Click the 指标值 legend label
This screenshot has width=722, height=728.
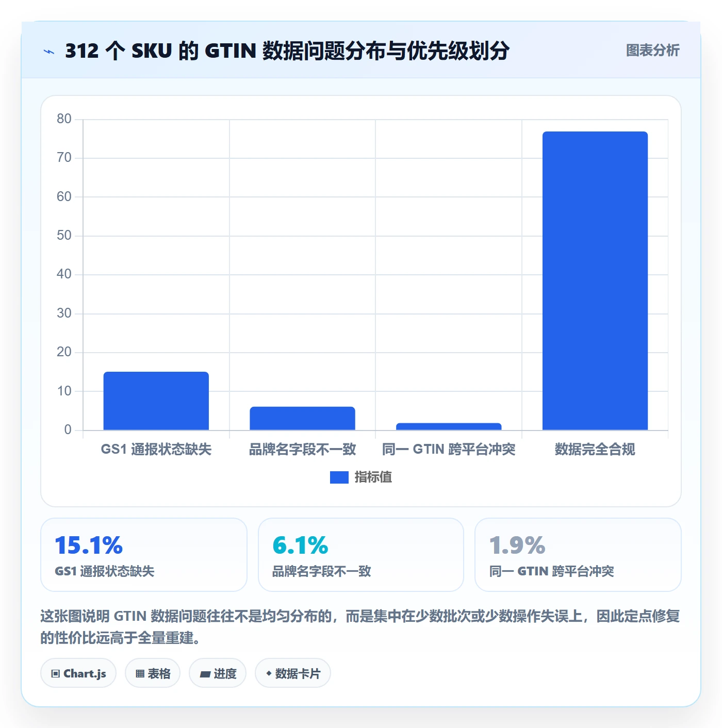[373, 477]
